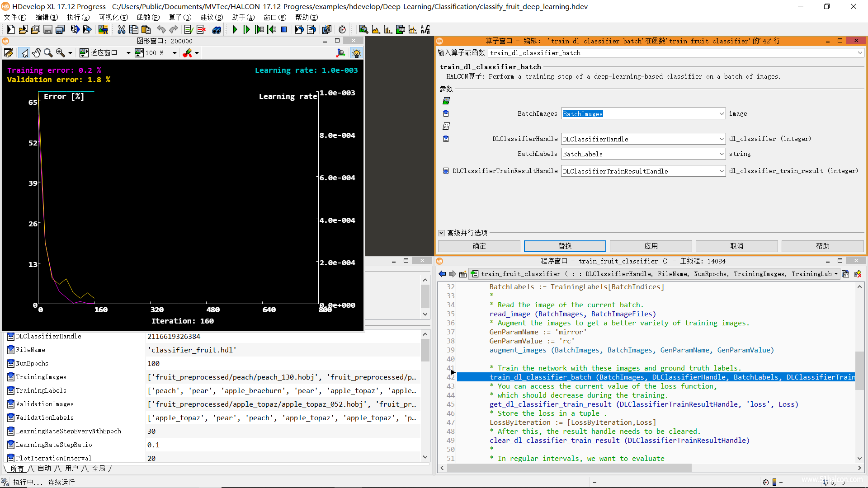Open the 可视化 menu
Viewport: 868px width, 488px height.
pos(113,17)
